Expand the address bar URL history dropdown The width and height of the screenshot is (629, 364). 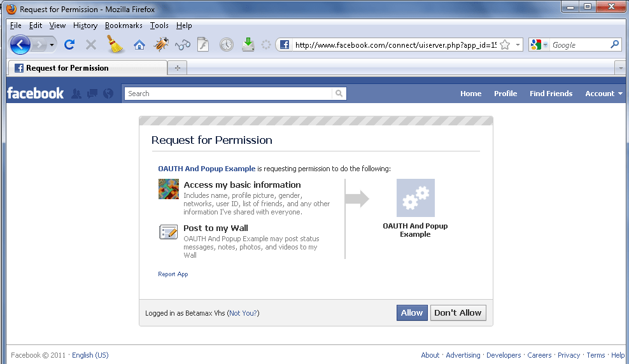(518, 45)
